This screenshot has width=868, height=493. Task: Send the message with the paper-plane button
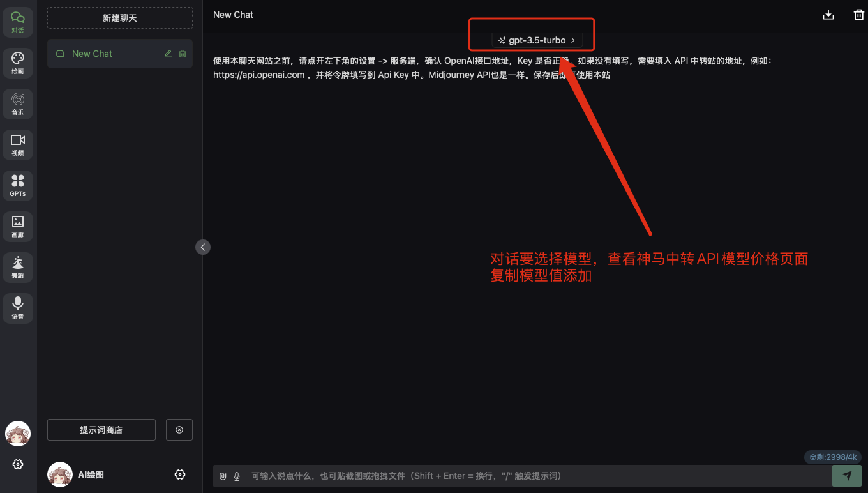coord(847,476)
